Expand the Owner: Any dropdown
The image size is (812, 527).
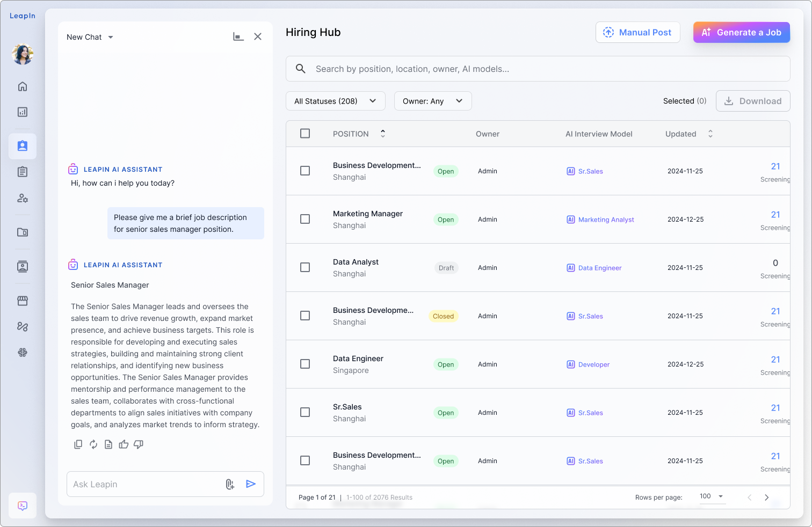433,101
